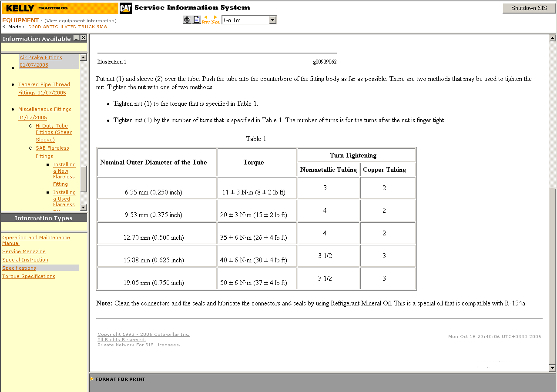The width and height of the screenshot is (557, 392).
Task: Click the 12.70 mm (0.500 inch) table cell
Action: 157,233
